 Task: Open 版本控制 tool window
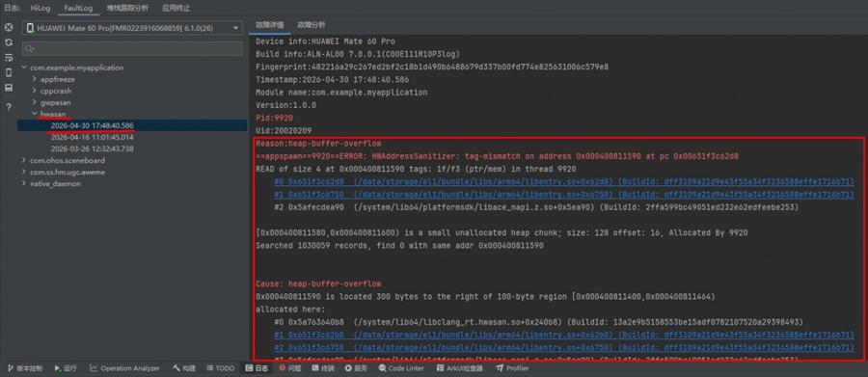click(x=24, y=368)
